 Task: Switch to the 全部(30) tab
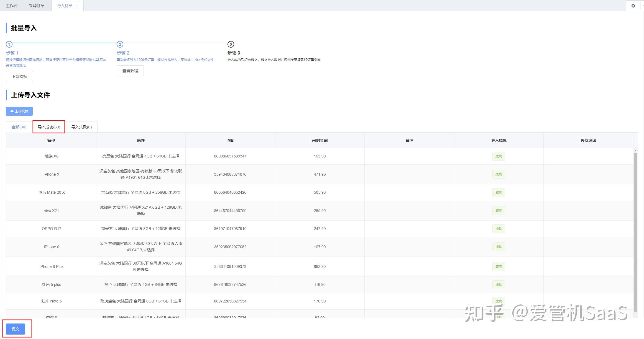click(19, 127)
